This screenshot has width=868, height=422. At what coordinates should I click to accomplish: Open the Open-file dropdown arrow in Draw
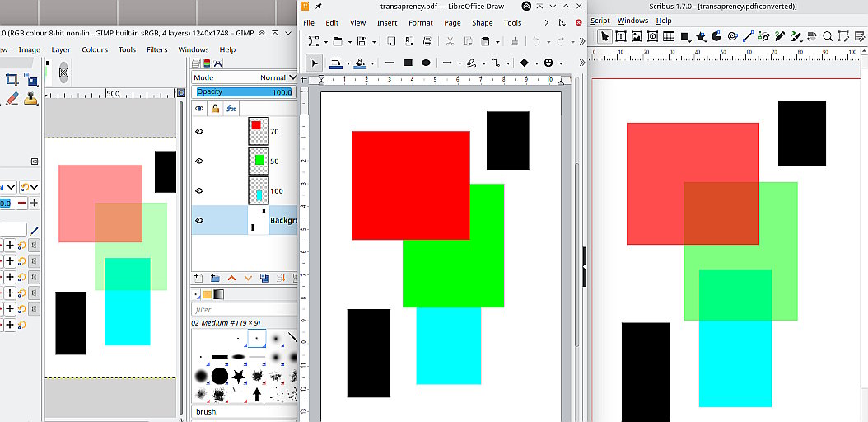[349, 41]
